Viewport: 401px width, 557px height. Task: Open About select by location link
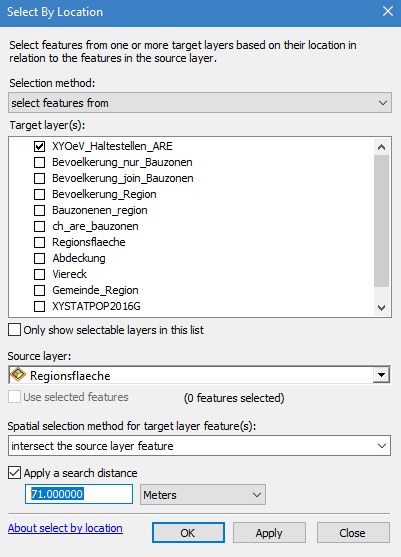[65, 528]
